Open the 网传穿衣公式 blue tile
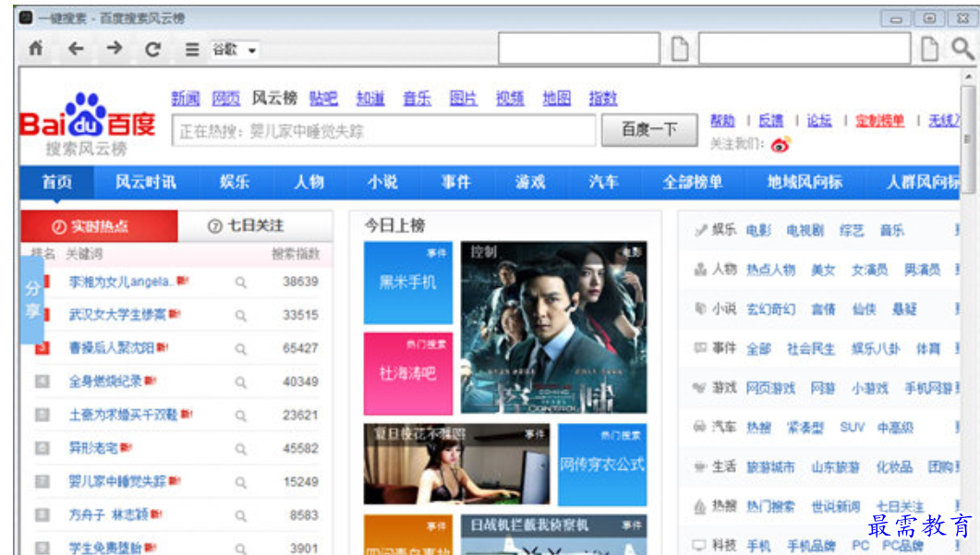980x555 pixels. tap(602, 465)
